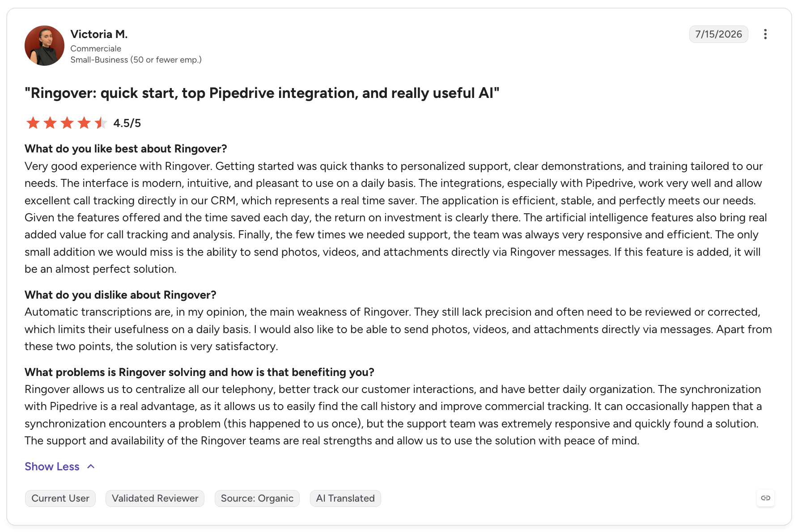Open the review title about Pipedrive integration
798x532 pixels.
pos(262,93)
